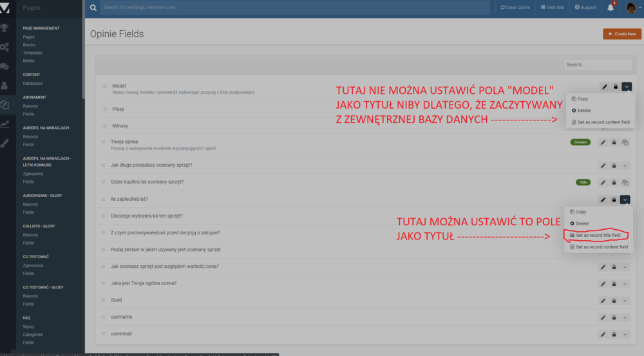Edit the IDold field with pencil icon
The height and width of the screenshot is (356, 644).
(603, 301)
